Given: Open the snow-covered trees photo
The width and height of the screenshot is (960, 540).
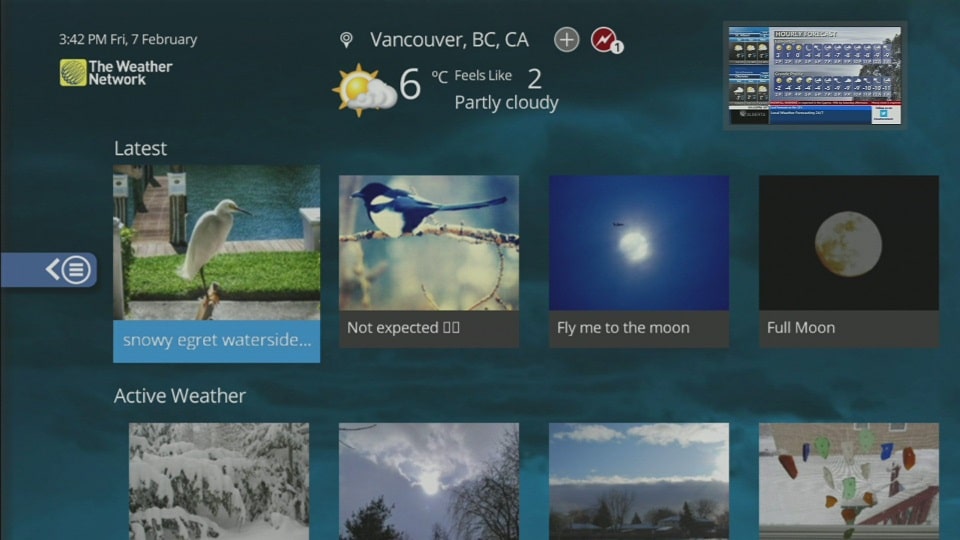Looking at the screenshot, I should pos(219,481).
